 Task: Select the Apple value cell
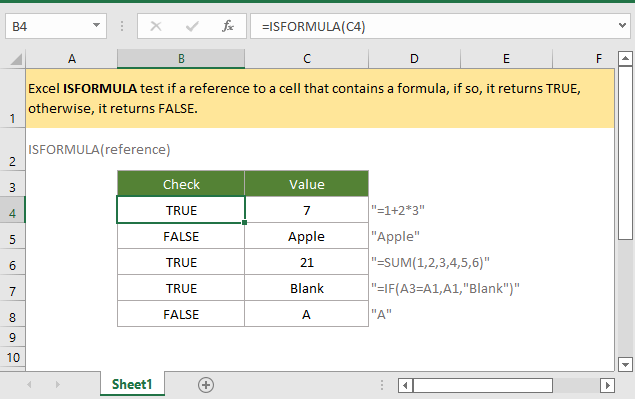pos(307,236)
